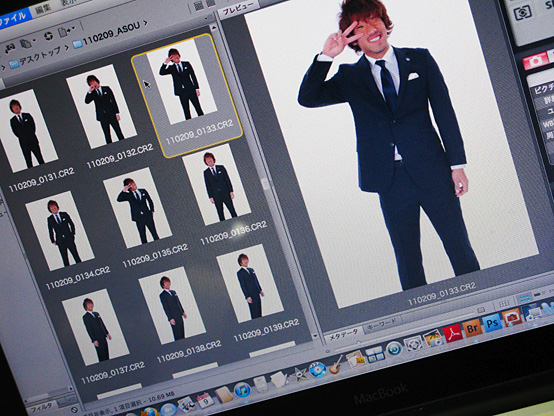The height and width of the screenshot is (416, 554).
Task: Select thumbnail 110209_0134.CR2
Action: coord(60,231)
